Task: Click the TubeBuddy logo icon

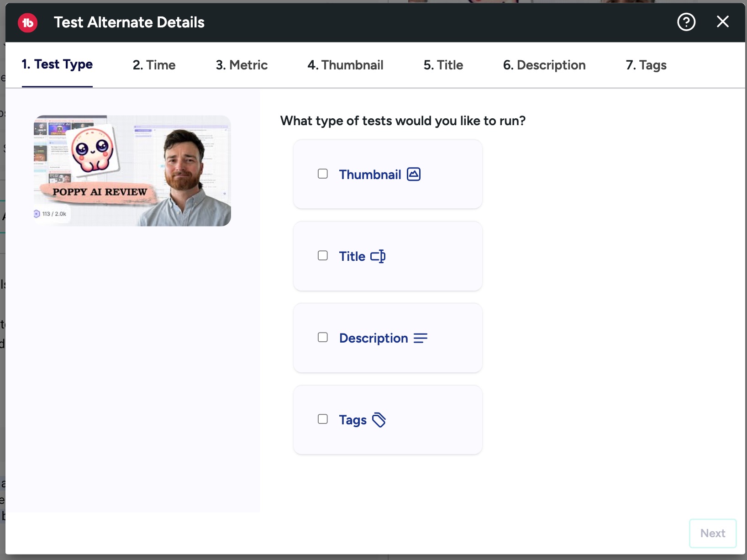Action: click(27, 22)
